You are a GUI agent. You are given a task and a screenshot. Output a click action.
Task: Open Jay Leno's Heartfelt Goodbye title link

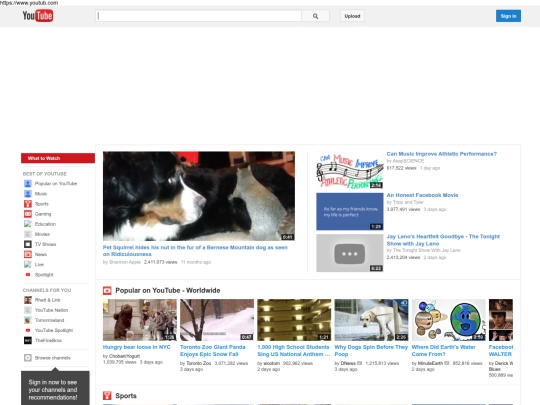tap(443, 240)
